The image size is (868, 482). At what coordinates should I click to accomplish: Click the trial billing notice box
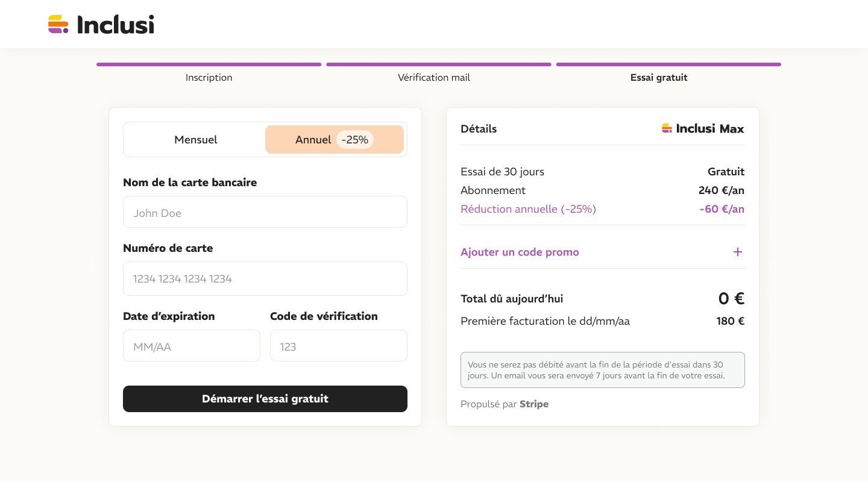[603, 370]
